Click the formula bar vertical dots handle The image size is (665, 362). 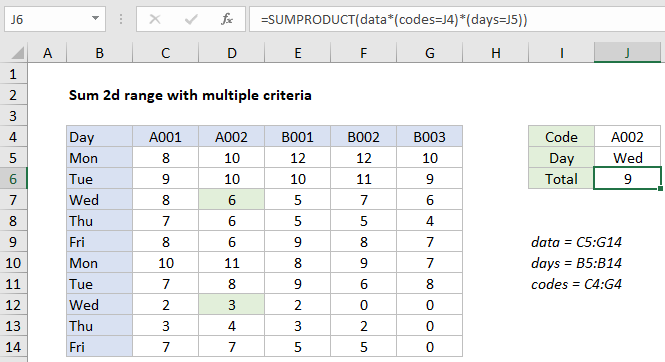(121, 19)
